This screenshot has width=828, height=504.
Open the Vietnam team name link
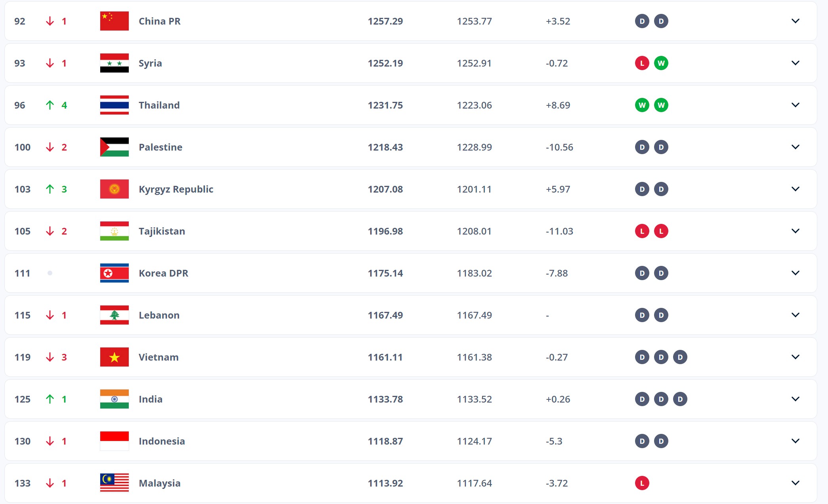point(158,357)
